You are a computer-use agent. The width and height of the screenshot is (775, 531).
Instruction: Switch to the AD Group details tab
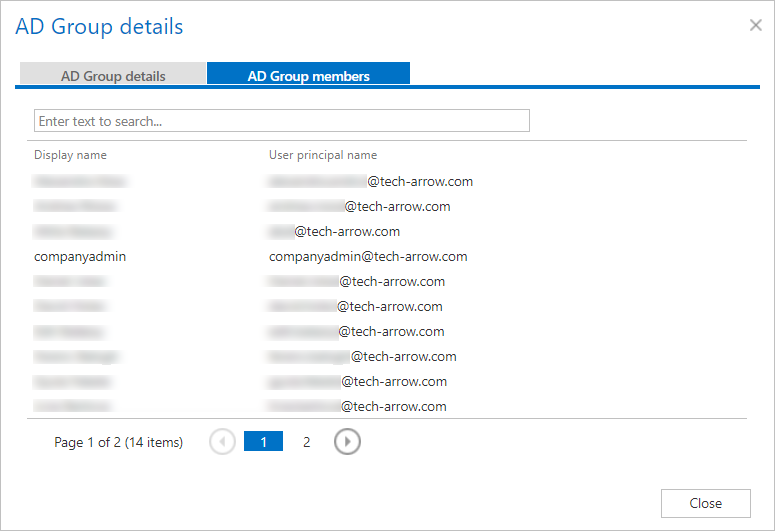click(x=113, y=75)
